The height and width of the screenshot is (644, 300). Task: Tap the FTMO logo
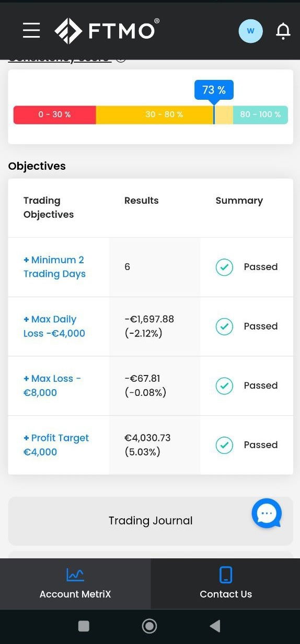click(107, 31)
